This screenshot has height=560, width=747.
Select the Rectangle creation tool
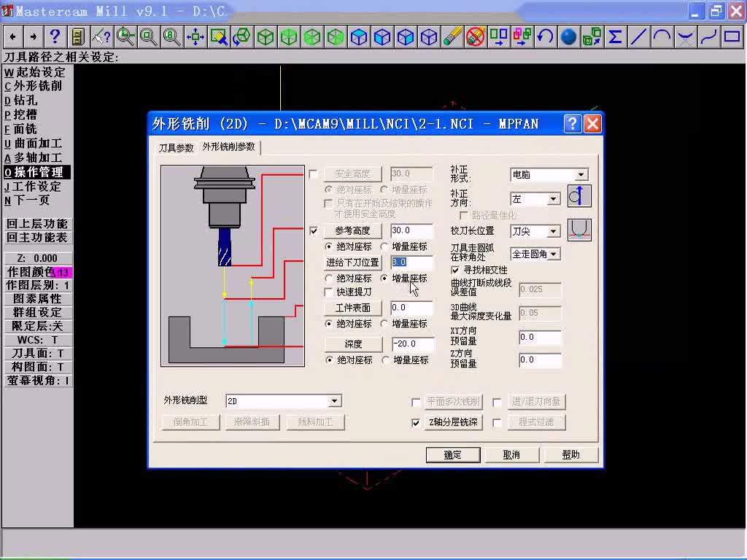(731, 36)
